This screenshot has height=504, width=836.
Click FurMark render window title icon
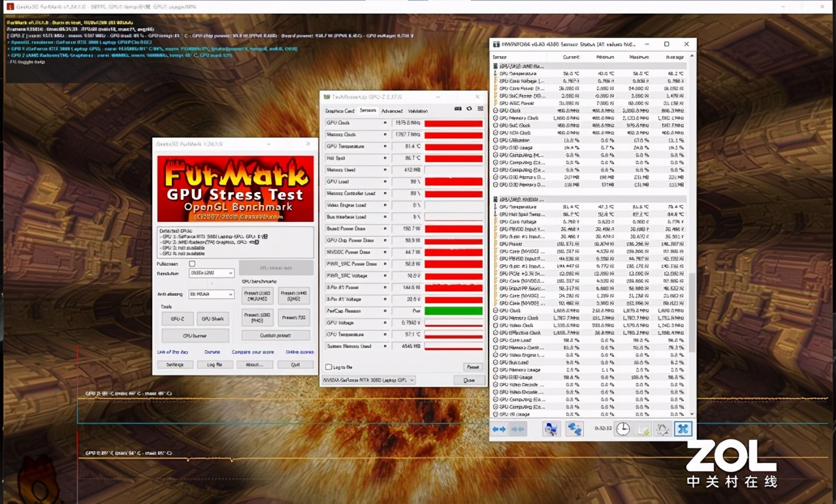tap(9, 7)
